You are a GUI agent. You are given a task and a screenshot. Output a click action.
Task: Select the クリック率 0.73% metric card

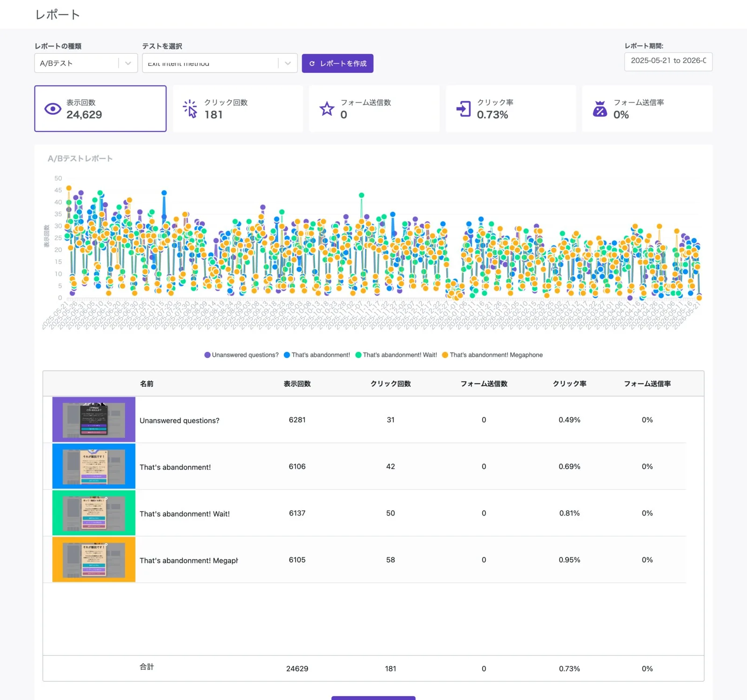click(x=511, y=109)
